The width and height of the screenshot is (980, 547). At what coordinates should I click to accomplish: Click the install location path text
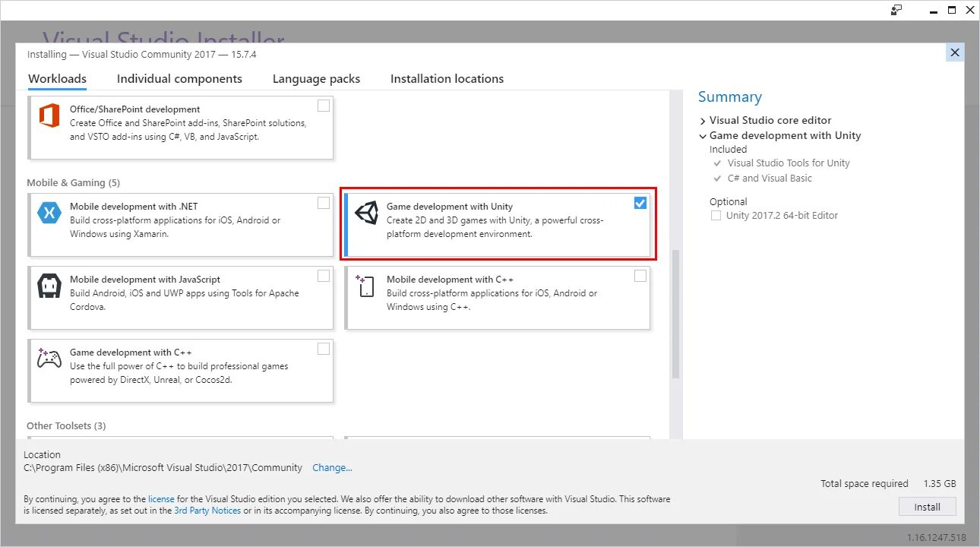tap(163, 468)
